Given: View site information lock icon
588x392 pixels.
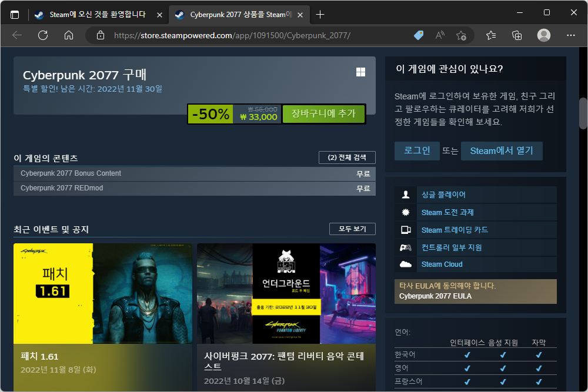Looking at the screenshot, I should pyautogui.click(x=101, y=35).
